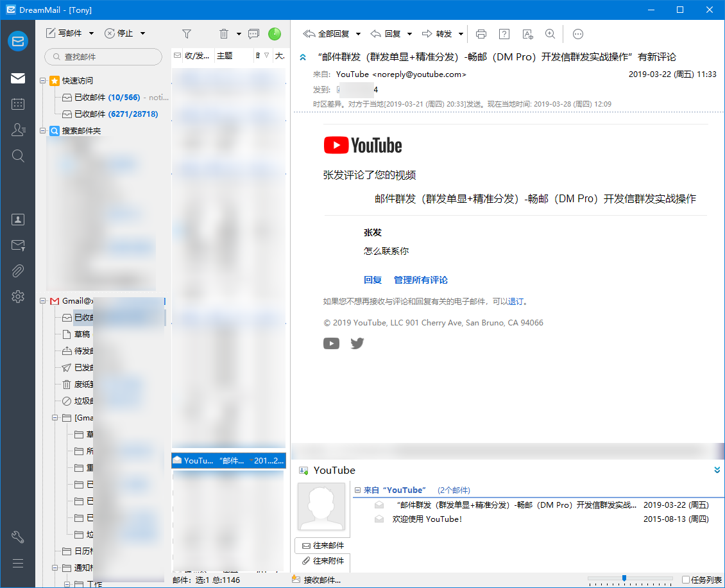This screenshot has height=588, width=725.
Task: Open the contacts list in the sidebar
Action: pyautogui.click(x=18, y=130)
